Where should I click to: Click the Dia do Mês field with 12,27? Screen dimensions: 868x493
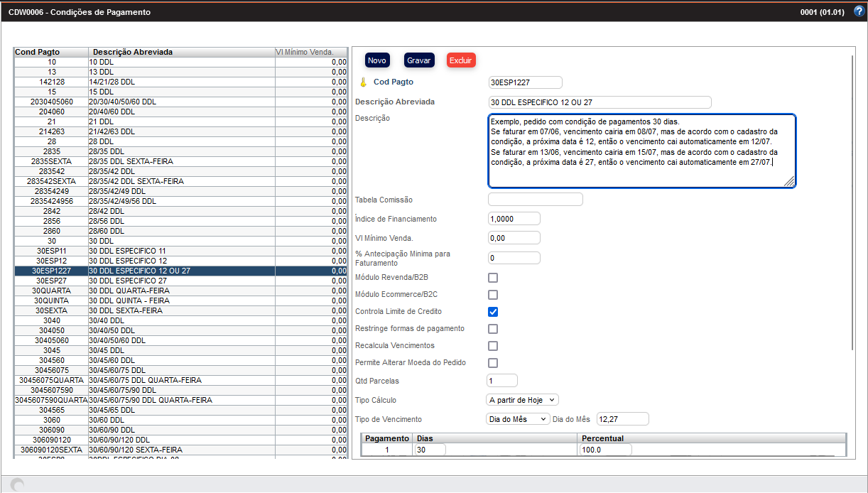click(622, 419)
